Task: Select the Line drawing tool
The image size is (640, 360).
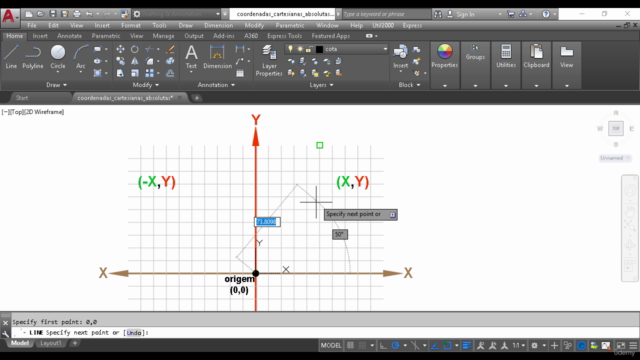Action: (11, 57)
